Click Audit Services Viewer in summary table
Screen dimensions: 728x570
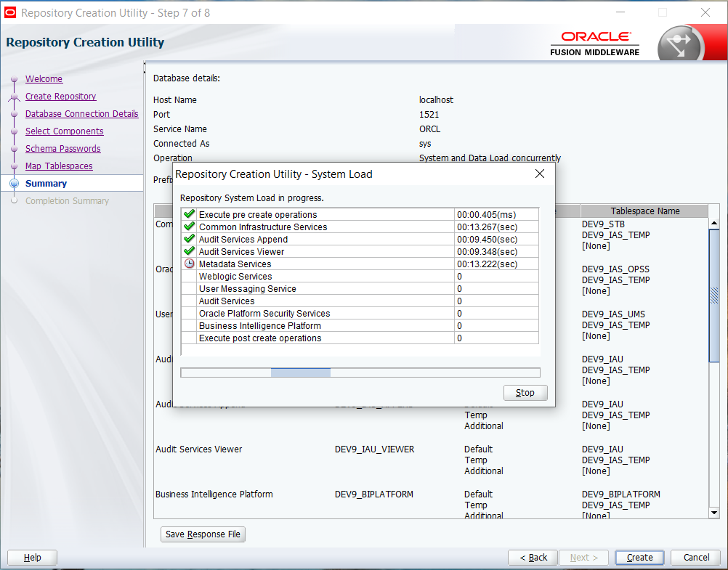(x=199, y=449)
